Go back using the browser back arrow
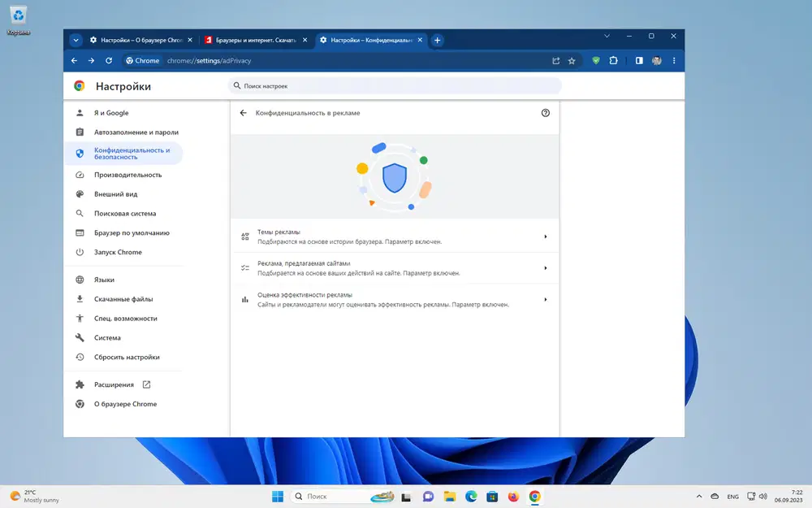Screen dimensions: 812x508 click(x=74, y=61)
